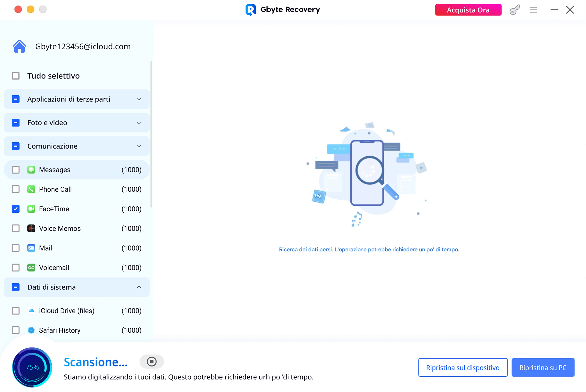The width and height of the screenshot is (586, 392).
Task: Click the 75% circular progress indicator
Action: click(x=32, y=367)
